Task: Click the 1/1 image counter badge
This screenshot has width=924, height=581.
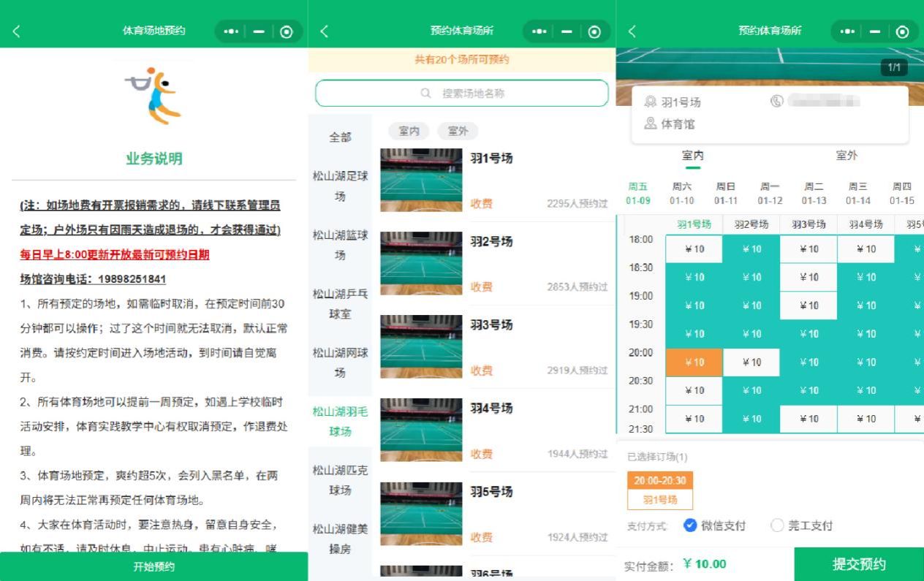Action: click(x=894, y=67)
